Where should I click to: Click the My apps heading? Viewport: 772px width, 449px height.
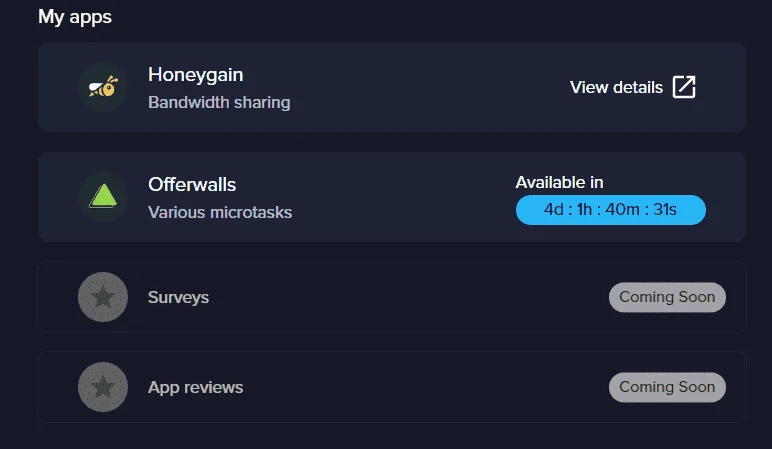click(75, 17)
